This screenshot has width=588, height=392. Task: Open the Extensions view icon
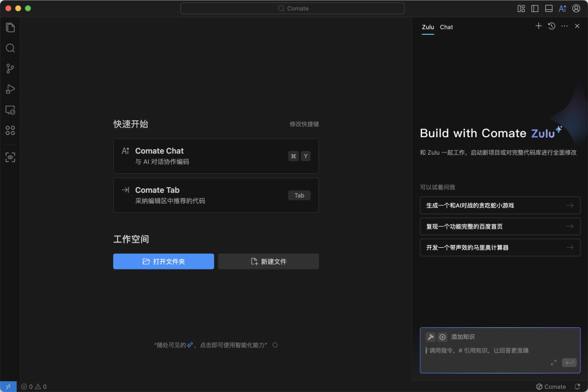coord(10,130)
